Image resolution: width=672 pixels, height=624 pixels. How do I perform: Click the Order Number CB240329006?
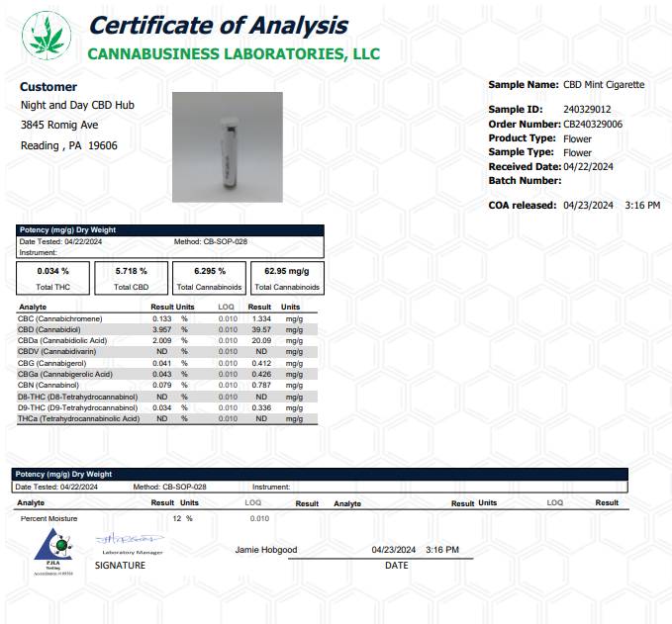(592, 125)
